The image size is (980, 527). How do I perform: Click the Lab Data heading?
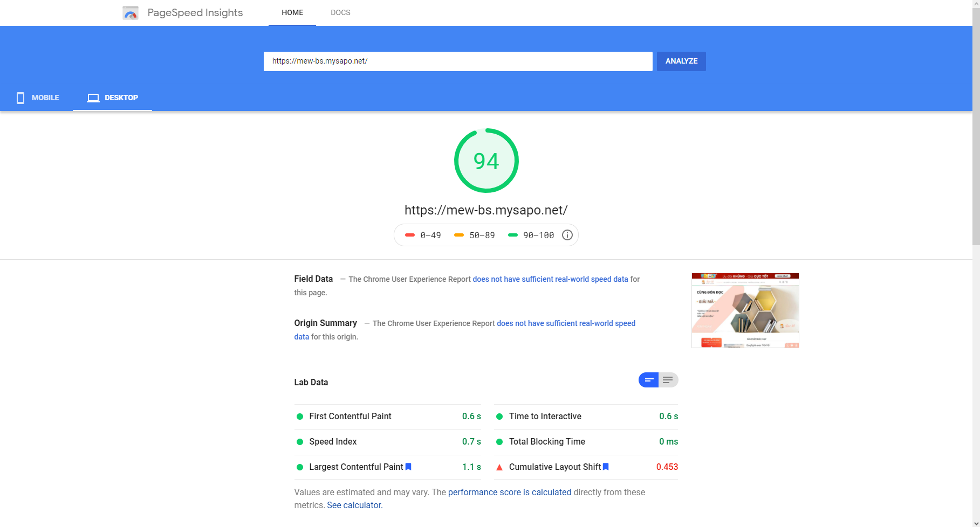pos(311,383)
